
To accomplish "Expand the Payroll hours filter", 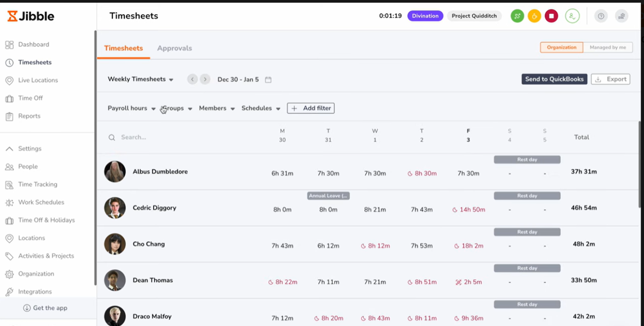I will coord(132,109).
